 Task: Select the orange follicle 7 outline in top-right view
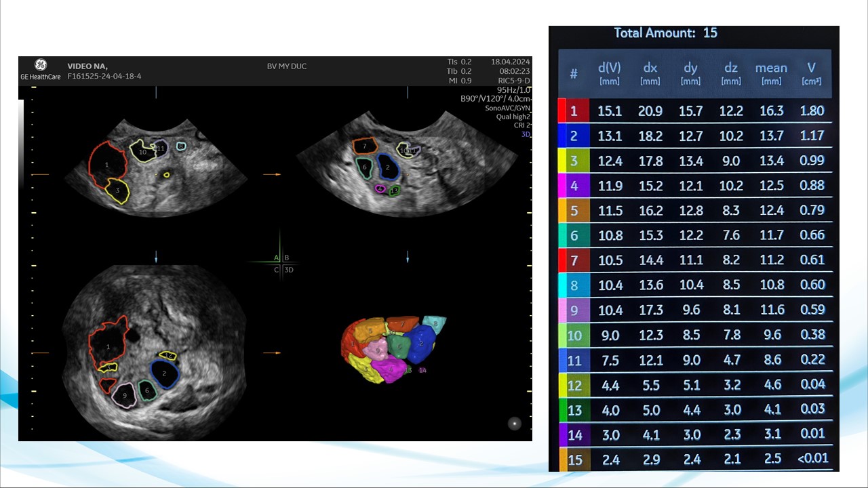pos(364,146)
